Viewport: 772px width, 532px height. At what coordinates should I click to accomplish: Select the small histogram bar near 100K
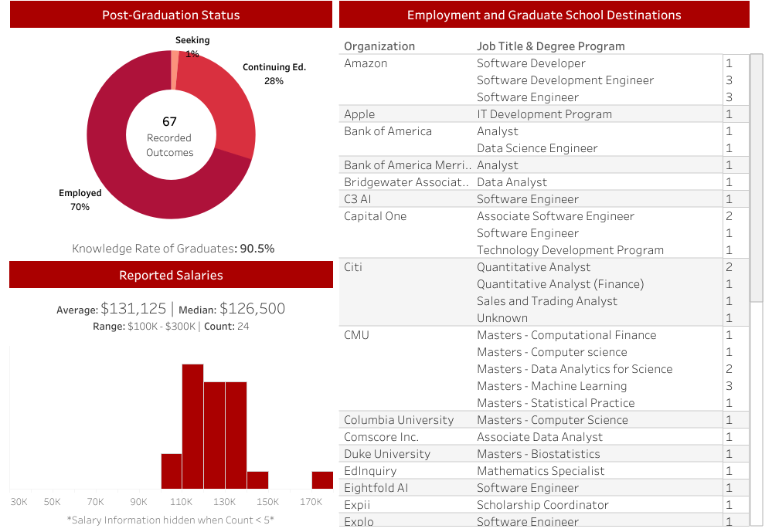pyautogui.click(x=172, y=471)
